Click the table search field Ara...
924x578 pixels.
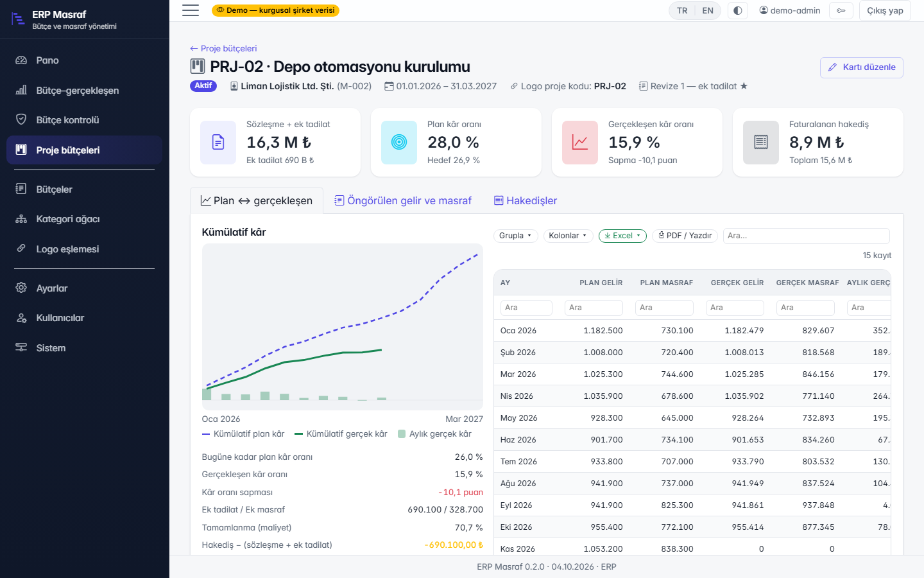807,236
